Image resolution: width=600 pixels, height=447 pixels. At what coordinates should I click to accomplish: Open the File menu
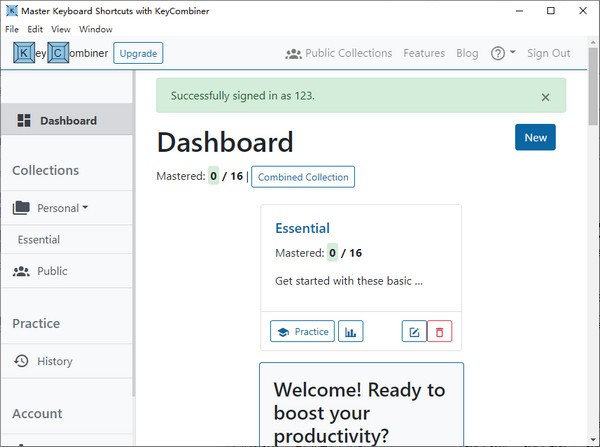(x=12, y=29)
